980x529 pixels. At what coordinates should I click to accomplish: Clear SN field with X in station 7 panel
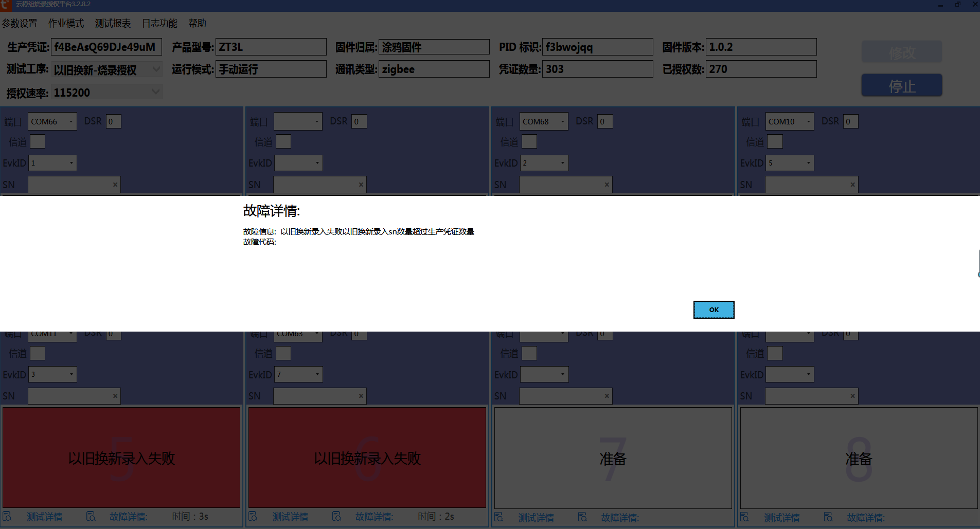click(x=607, y=396)
